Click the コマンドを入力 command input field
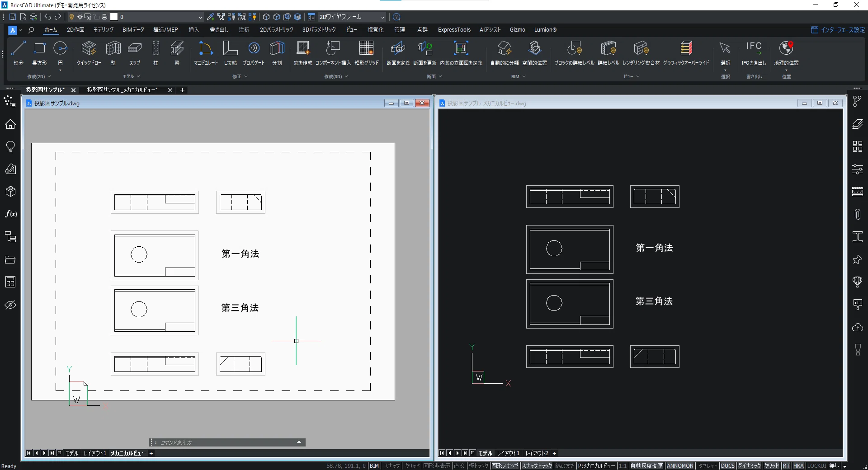This screenshot has height=470, width=868. pos(227,442)
